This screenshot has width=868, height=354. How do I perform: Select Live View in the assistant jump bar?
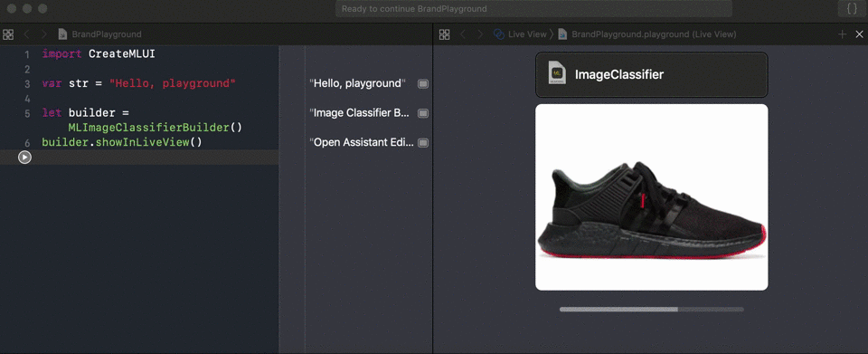pyautogui.click(x=527, y=34)
